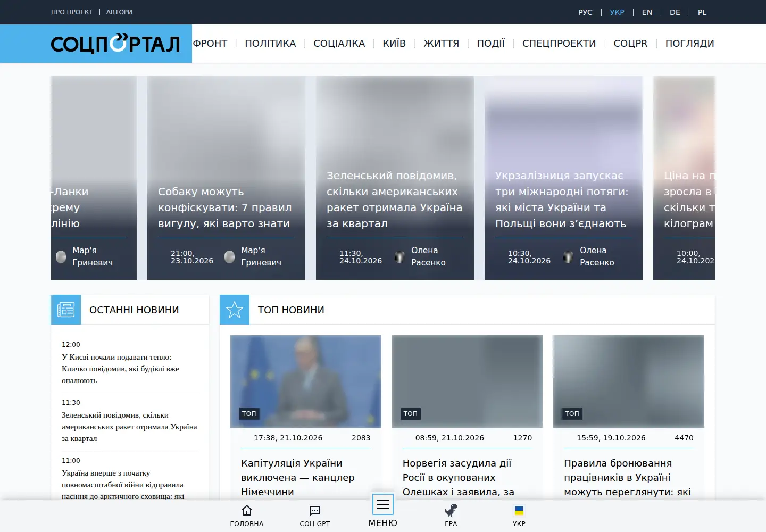Image resolution: width=766 pixels, height=532 pixels.
Task: Open the СОЦ GPT chat icon
Action: click(x=315, y=511)
